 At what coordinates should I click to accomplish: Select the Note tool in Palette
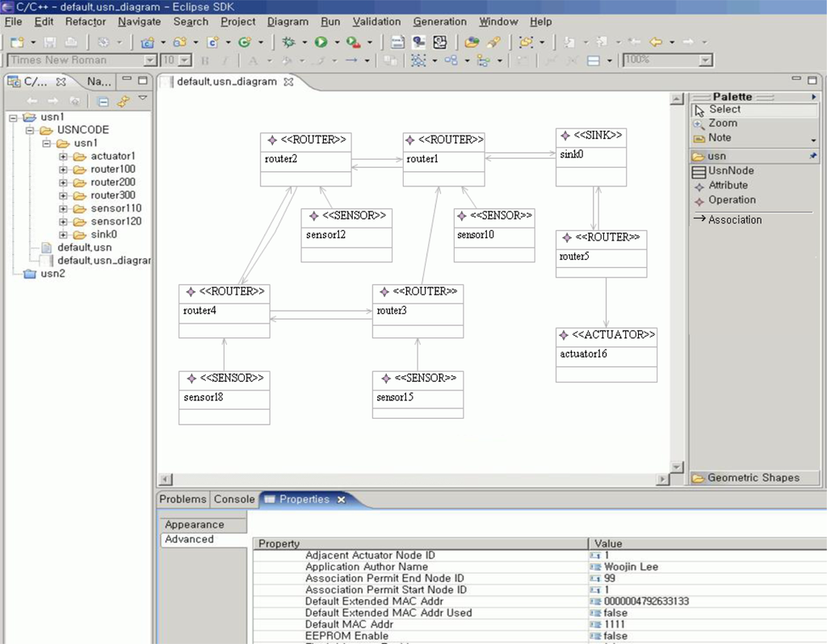(x=720, y=138)
